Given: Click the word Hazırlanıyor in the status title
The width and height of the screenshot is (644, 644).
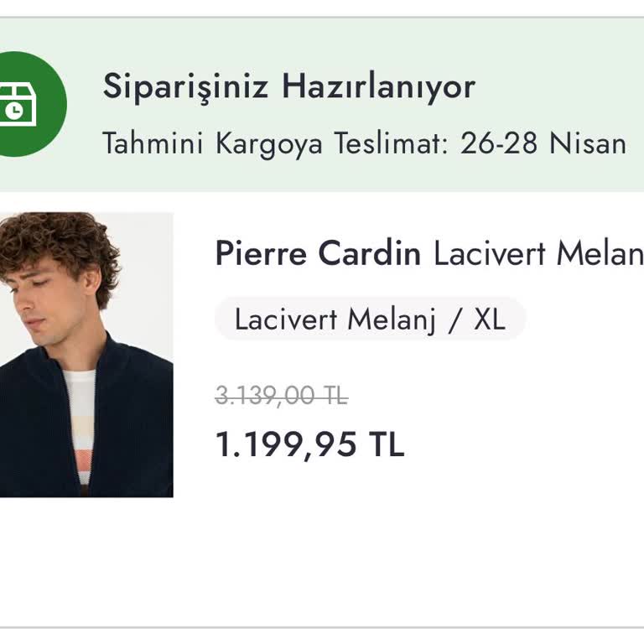Looking at the screenshot, I should [378, 87].
